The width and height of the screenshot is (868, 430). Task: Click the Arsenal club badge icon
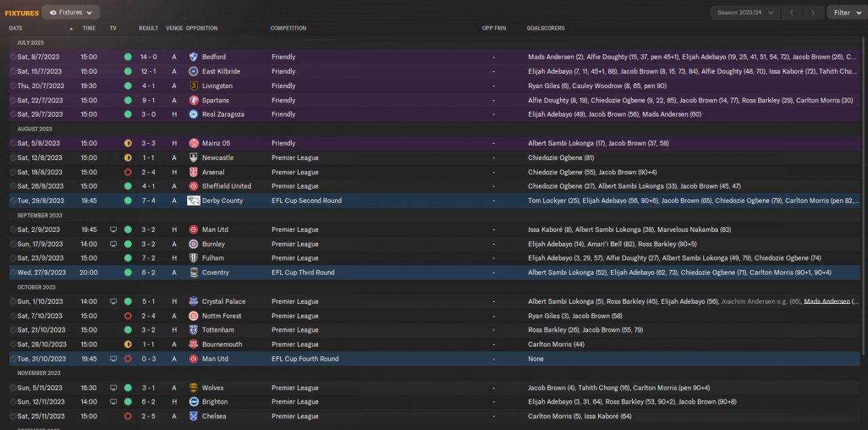tap(193, 172)
